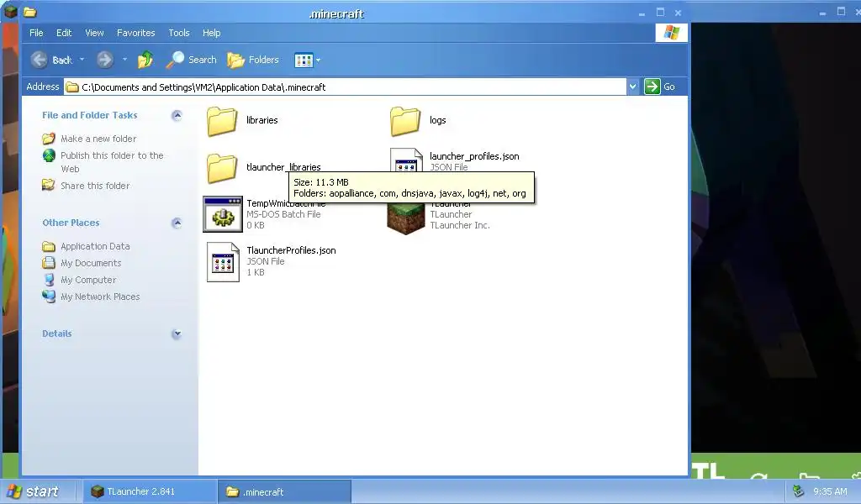Open the Views dropdown button
Viewport: 861px width, 504px height.
click(307, 60)
